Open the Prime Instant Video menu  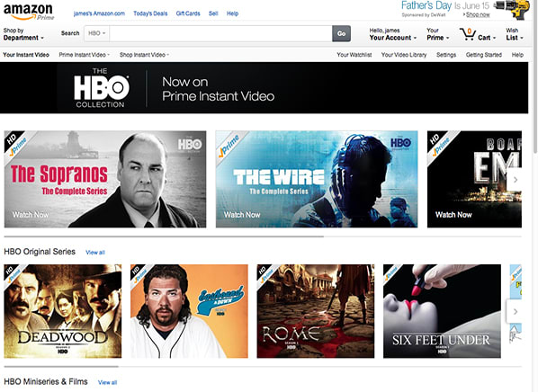click(84, 55)
